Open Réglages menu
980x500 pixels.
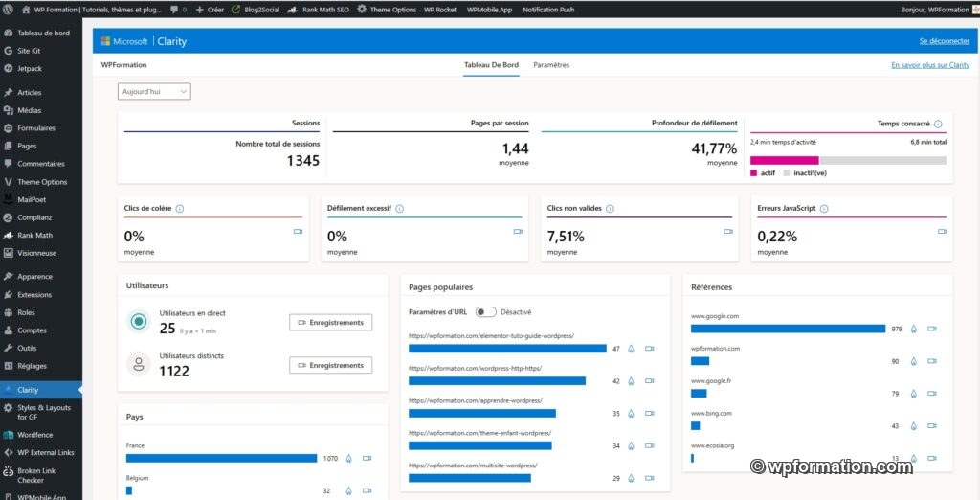[40, 366]
